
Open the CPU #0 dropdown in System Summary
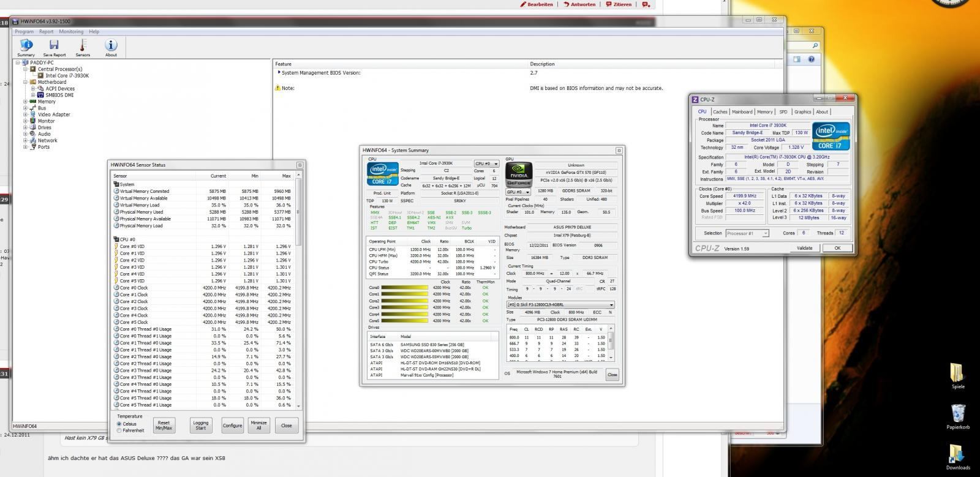[486, 163]
